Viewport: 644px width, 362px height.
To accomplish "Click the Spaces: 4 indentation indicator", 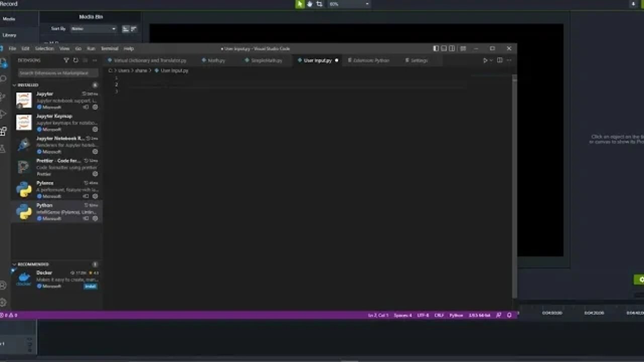I will tap(403, 315).
